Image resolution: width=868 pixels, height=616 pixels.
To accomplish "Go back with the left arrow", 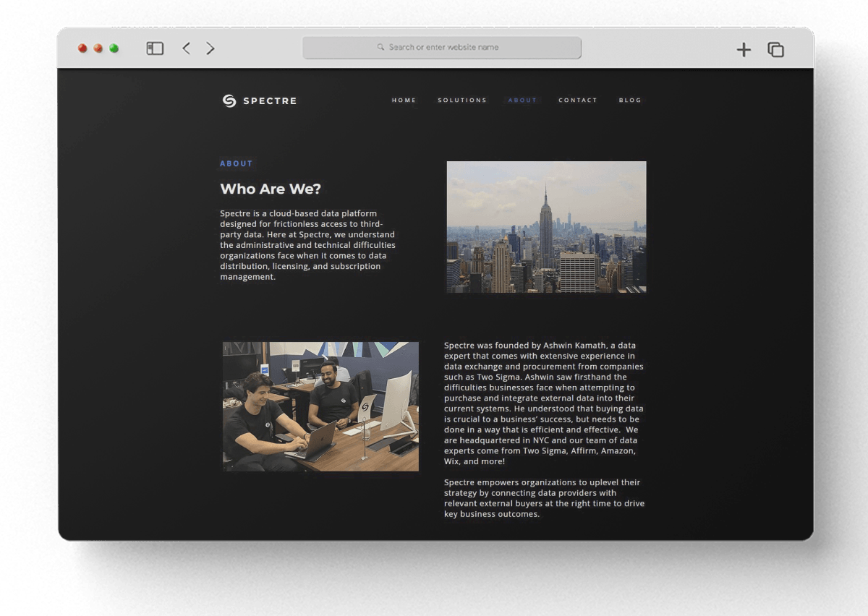I will (186, 48).
